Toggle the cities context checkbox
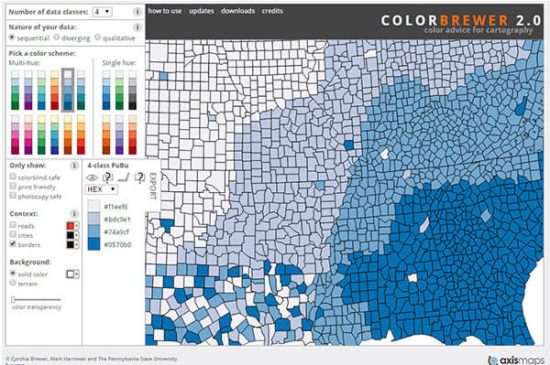Image resolution: width=550 pixels, height=365 pixels. 13,234
